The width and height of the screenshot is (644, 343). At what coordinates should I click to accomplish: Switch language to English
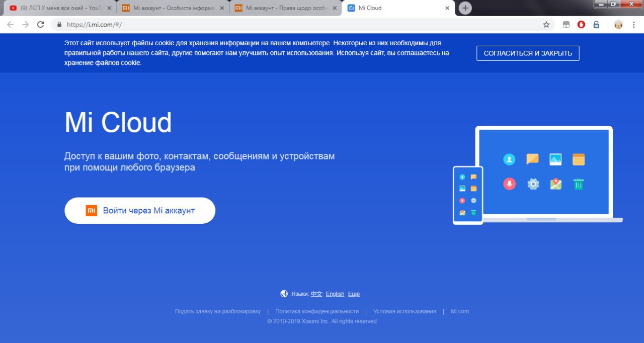(335, 294)
